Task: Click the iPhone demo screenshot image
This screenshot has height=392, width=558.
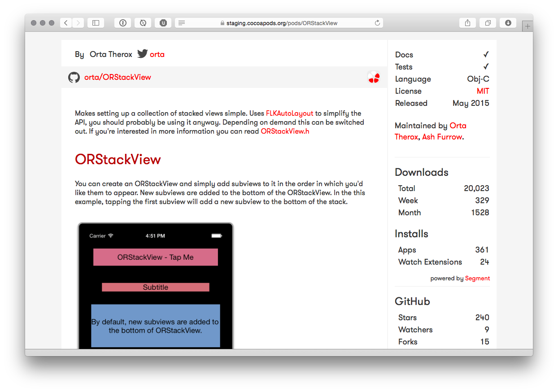Action: [x=156, y=285]
